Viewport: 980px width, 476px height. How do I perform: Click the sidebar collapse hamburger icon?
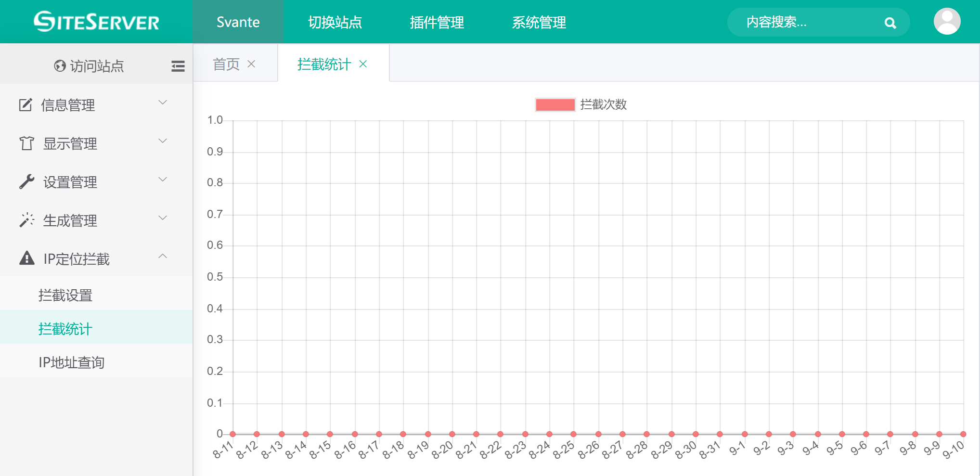pyautogui.click(x=178, y=66)
